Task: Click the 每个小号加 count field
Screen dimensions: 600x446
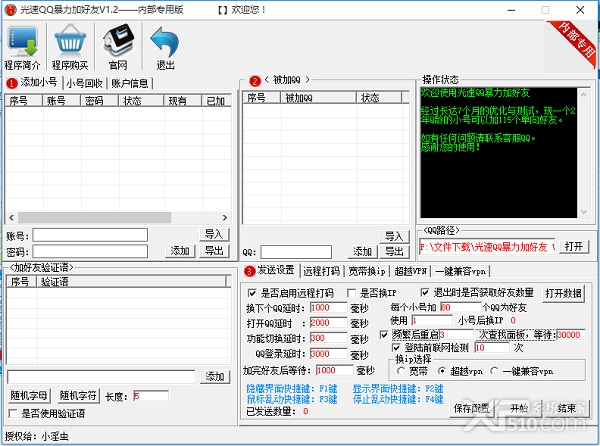Action: pos(460,307)
